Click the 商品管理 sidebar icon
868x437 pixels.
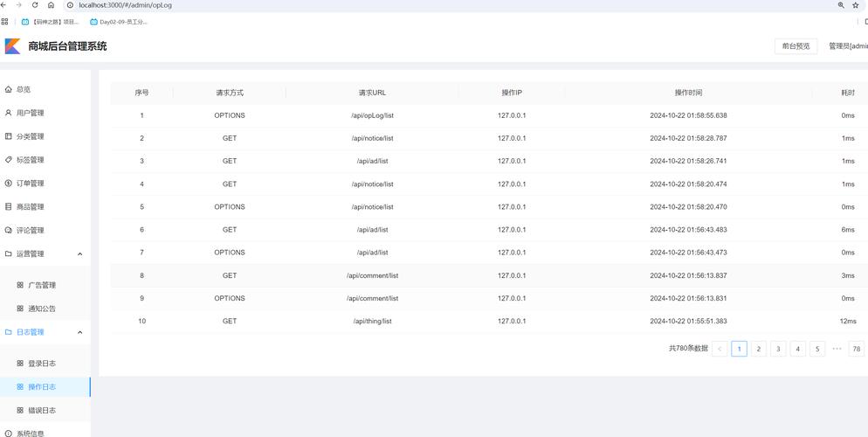(x=9, y=207)
